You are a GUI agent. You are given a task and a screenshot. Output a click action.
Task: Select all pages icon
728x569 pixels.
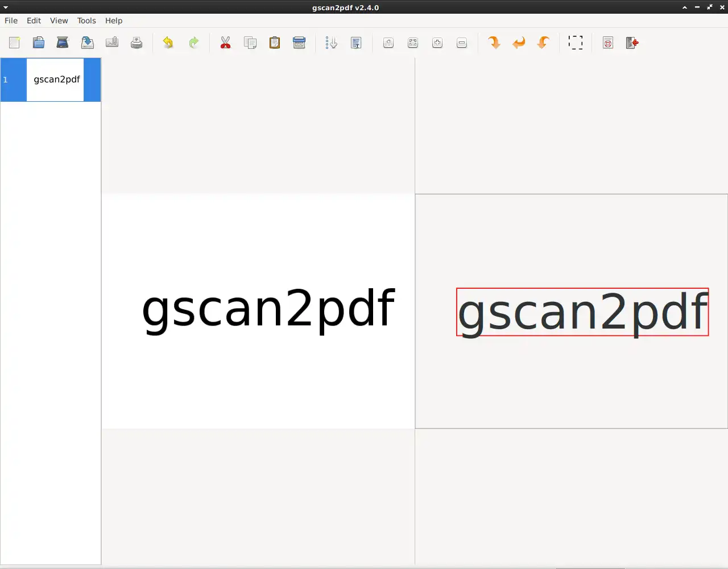tap(356, 43)
